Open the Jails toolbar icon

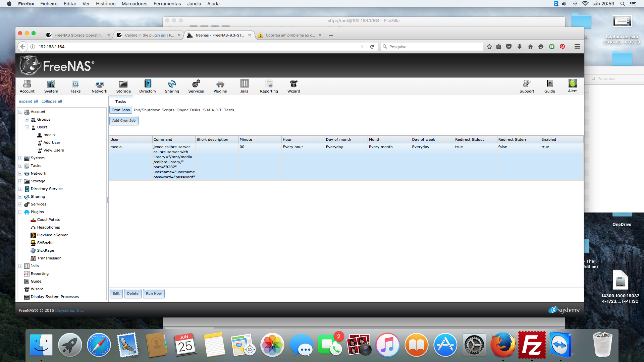point(244,86)
